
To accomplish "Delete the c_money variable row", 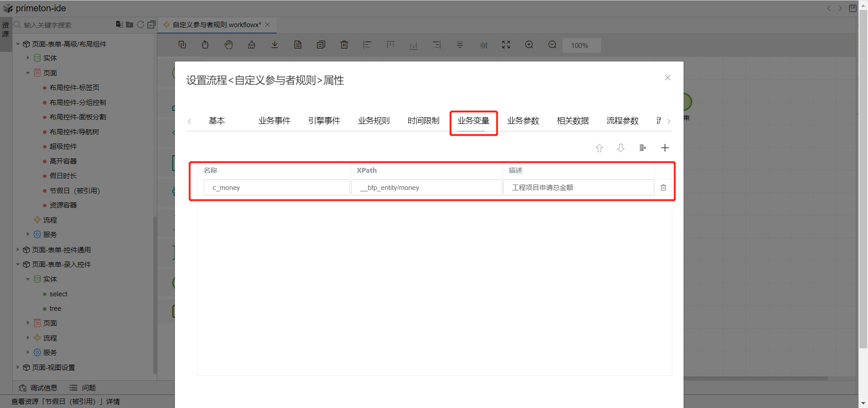I will click(663, 187).
